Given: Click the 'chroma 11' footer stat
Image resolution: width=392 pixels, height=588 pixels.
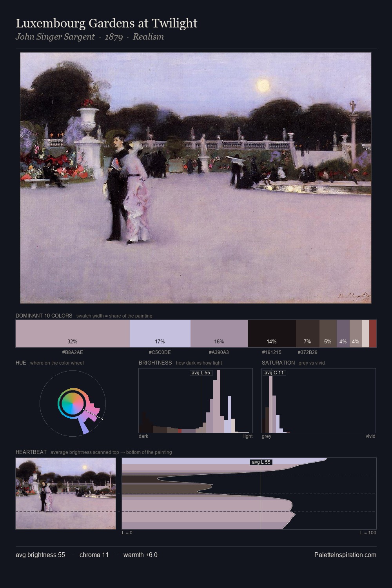Looking at the screenshot, I should [x=94, y=555].
